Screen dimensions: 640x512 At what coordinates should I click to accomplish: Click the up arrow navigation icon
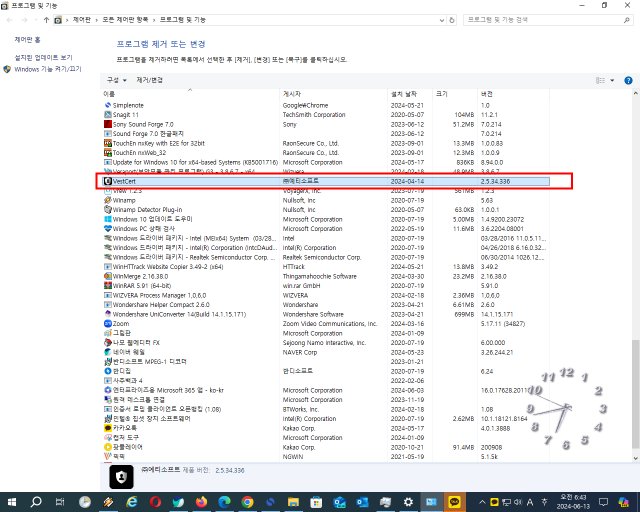coord(46,20)
